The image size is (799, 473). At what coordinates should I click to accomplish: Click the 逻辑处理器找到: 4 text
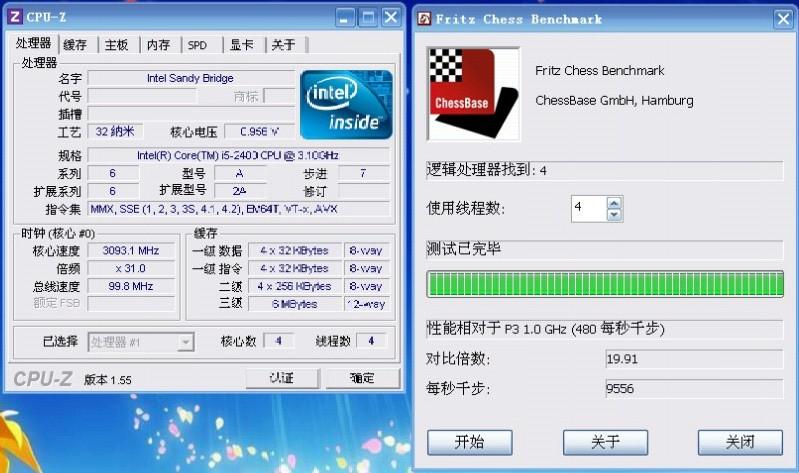click(487, 170)
